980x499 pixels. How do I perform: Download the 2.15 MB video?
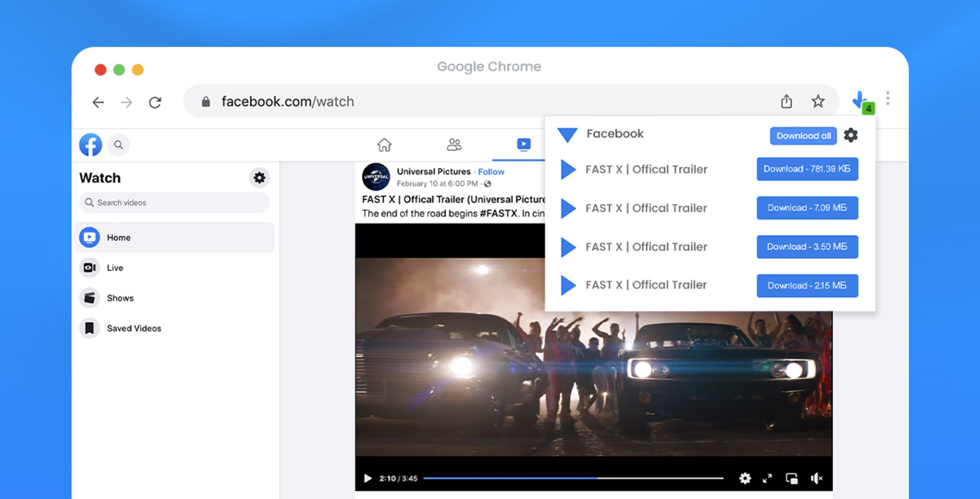coord(808,285)
